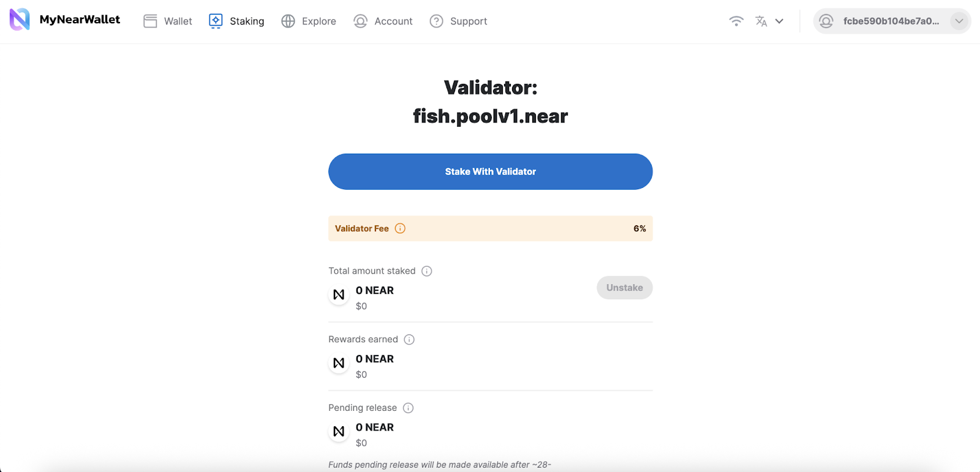Open the language selector dropdown

point(769,21)
